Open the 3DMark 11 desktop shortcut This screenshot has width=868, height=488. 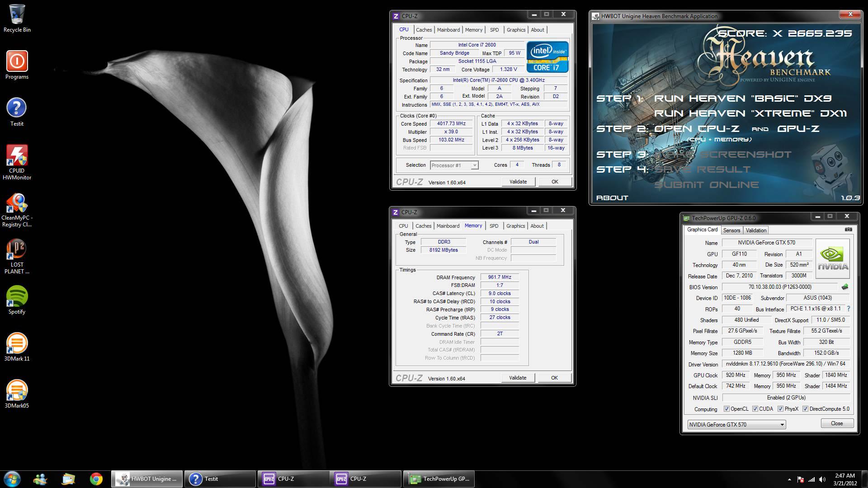pos(17,347)
